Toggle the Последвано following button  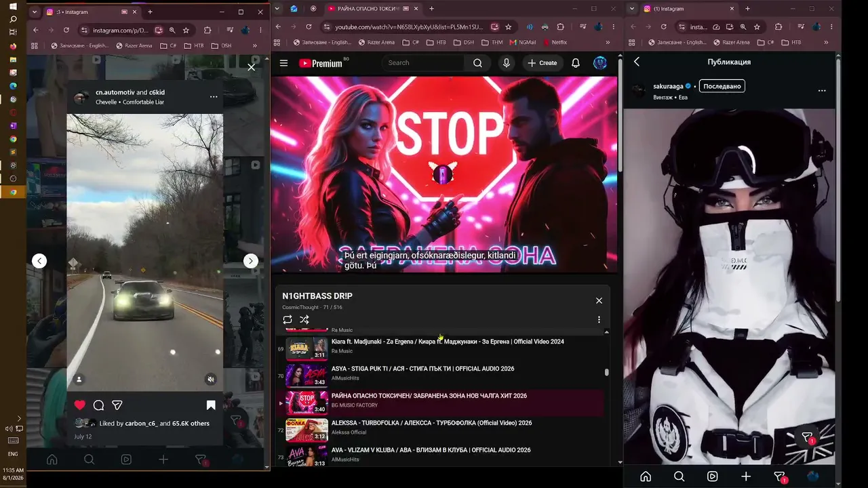[x=722, y=86]
